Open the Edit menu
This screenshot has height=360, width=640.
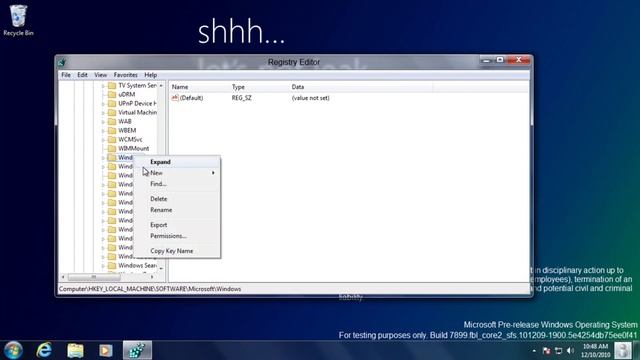[82, 75]
